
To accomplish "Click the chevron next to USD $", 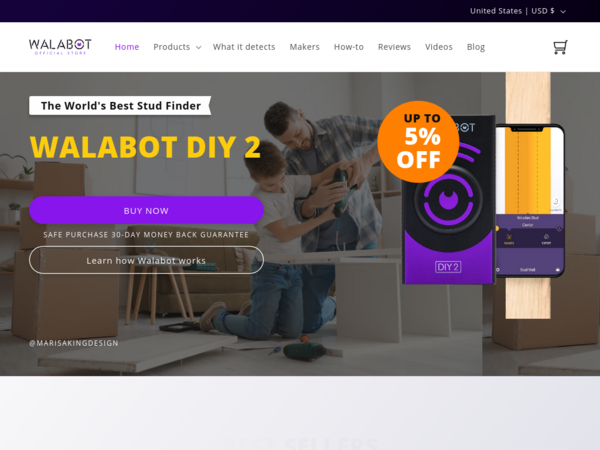I will [563, 11].
